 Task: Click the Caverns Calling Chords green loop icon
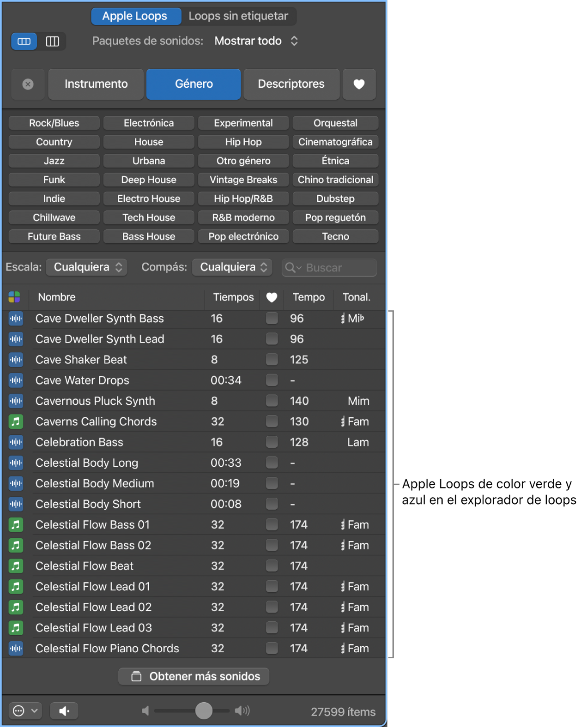click(16, 421)
